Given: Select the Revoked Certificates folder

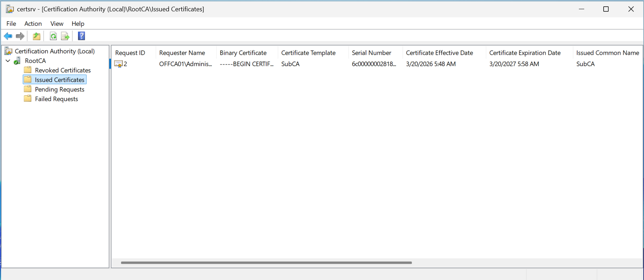Looking at the screenshot, I should (x=63, y=70).
